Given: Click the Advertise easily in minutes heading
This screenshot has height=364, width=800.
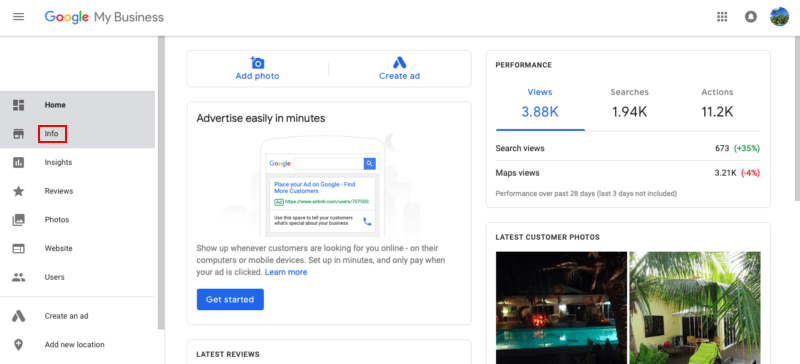Looking at the screenshot, I should point(261,118).
